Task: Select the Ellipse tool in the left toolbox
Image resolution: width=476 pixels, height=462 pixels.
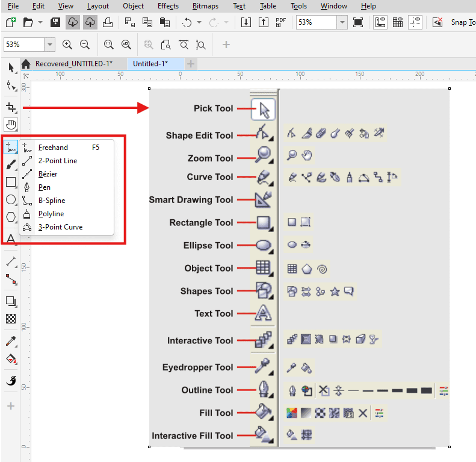Action: [x=11, y=199]
